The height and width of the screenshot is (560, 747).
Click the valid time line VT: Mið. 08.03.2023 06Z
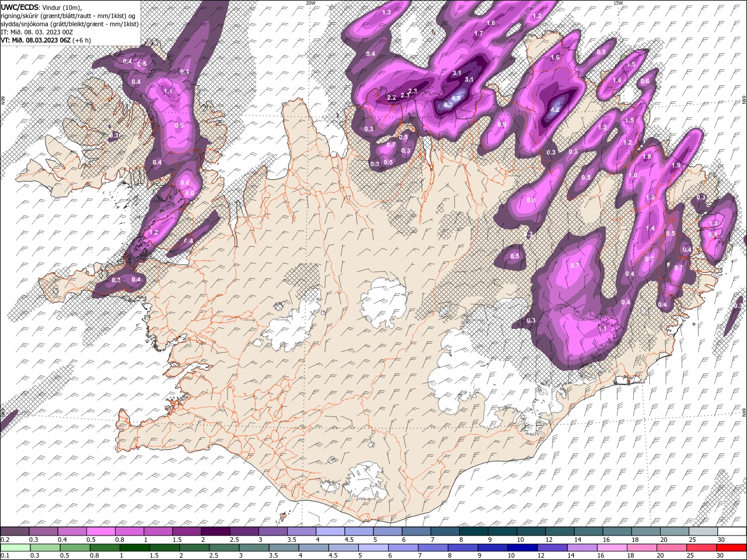point(36,40)
